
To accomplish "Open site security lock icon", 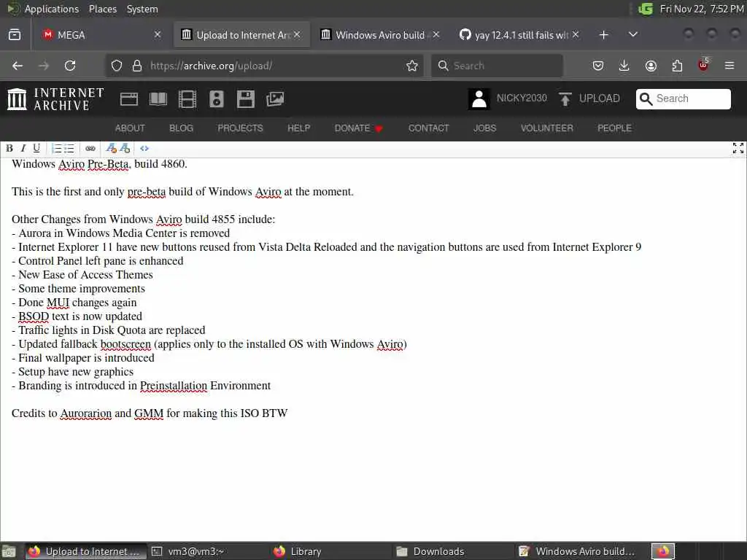I will [136, 66].
